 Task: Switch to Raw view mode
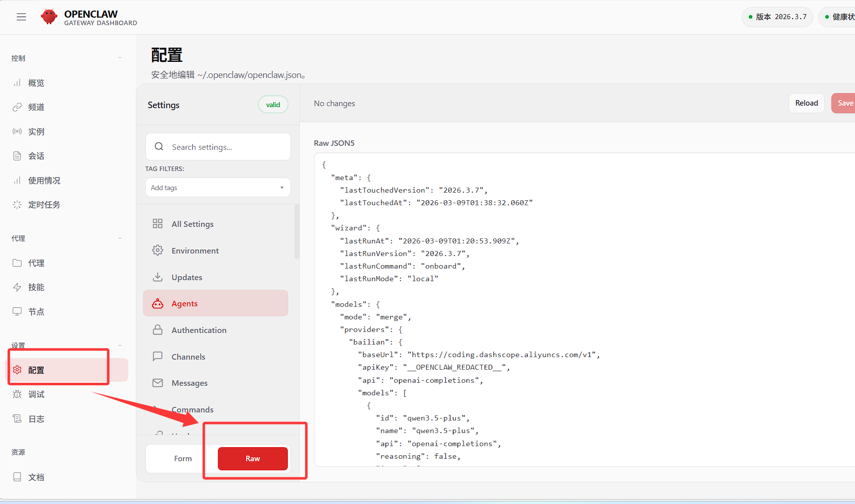253,459
